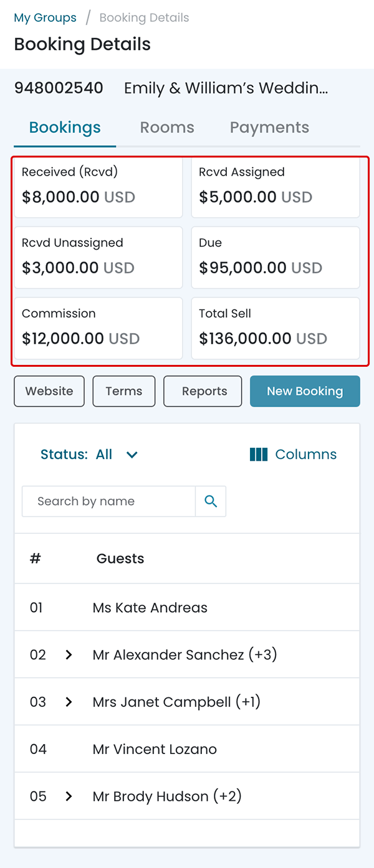Click the Terms button

point(124,391)
